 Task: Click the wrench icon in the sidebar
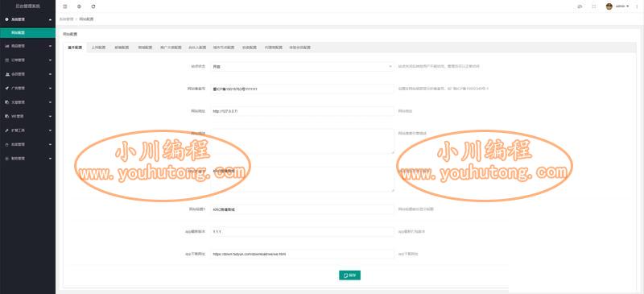[x=7, y=130]
